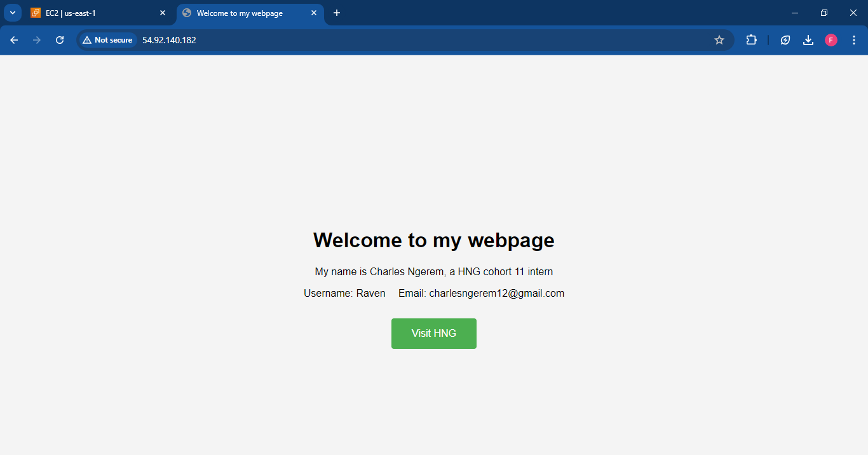Click the browser profile avatar
Image resolution: width=868 pixels, height=455 pixels.
coord(831,39)
